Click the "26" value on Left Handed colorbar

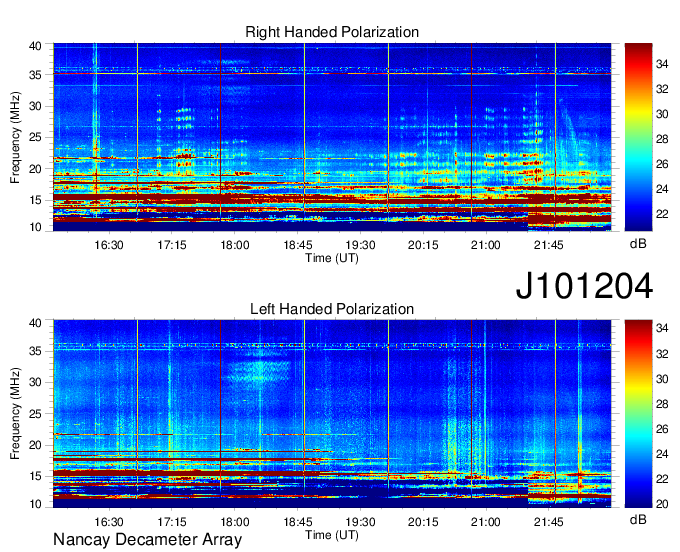tap(662, 429)
